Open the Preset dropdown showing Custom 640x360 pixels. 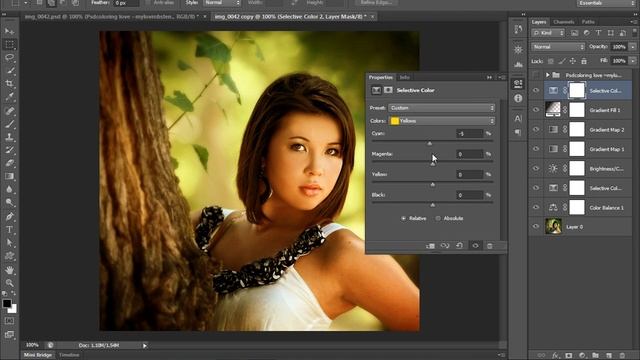[442, 108]
